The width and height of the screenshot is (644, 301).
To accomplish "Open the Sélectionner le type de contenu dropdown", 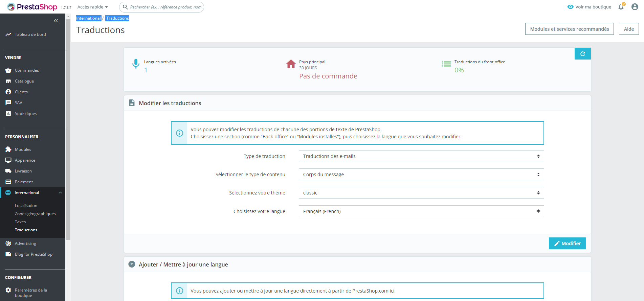I will [x=421, y=175].
